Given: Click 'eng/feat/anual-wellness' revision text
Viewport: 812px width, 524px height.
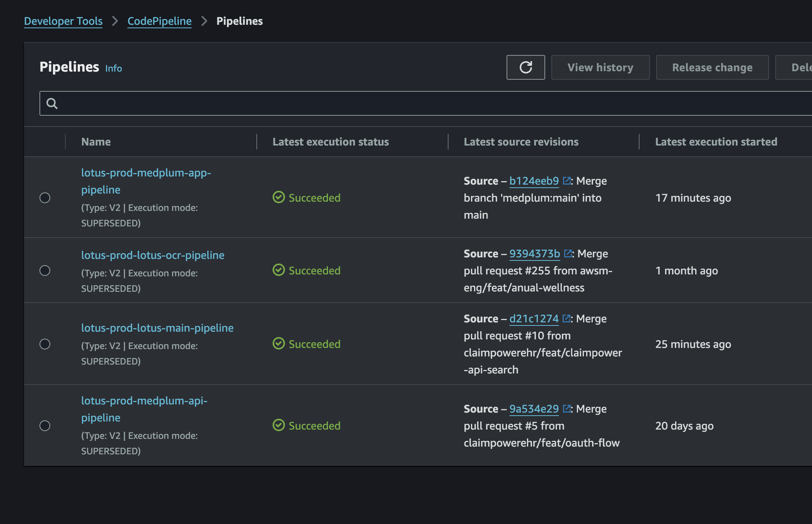Looking at the screenshot, I should point(524,288).
